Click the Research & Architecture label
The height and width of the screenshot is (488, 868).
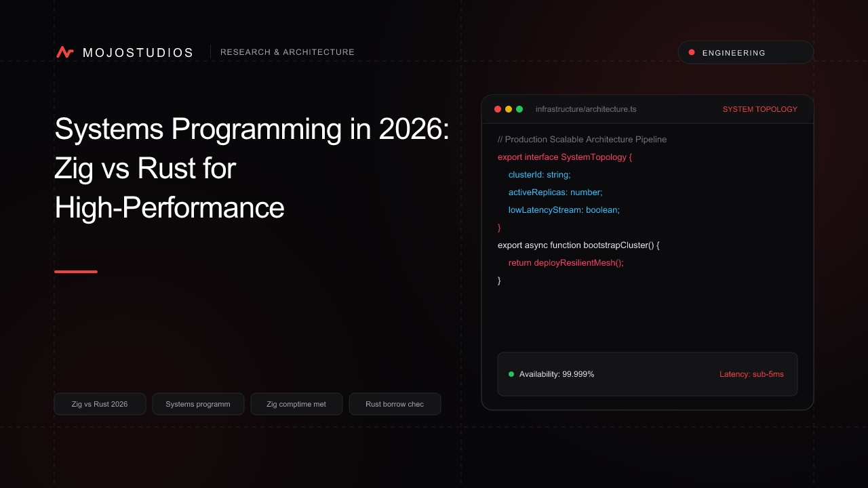pyautogui.click(x=288, y=52)
